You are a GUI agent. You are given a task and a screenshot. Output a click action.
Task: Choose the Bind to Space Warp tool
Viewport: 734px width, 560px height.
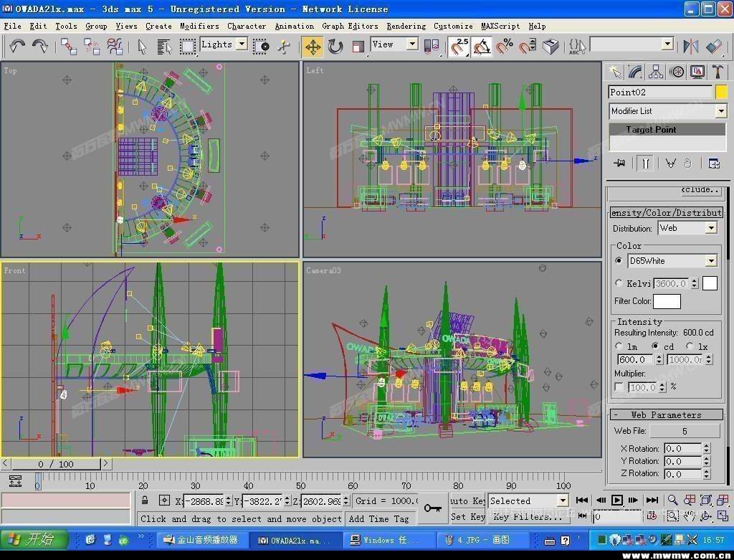point(114,47)
